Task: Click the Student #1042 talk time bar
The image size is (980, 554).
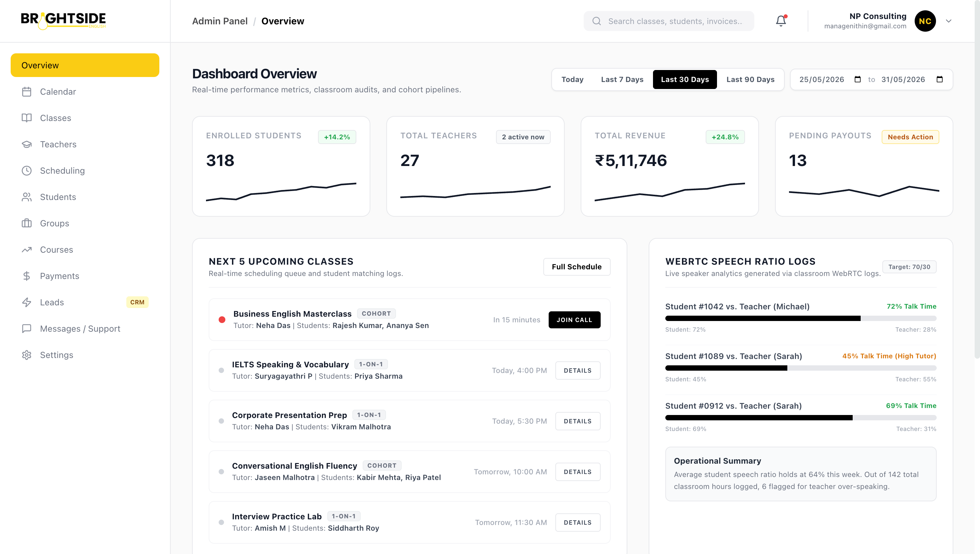Action: tap(800, 318)
